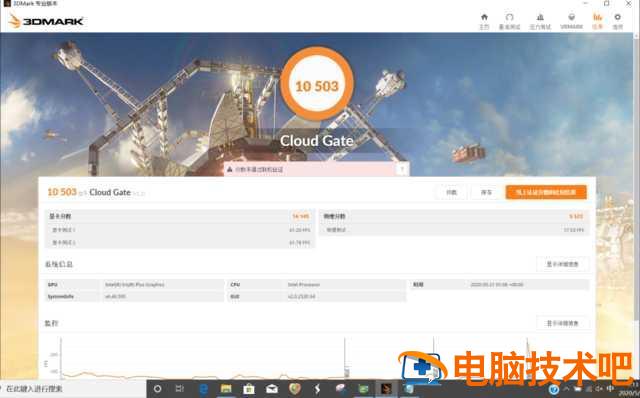Screen dimensions: 640x398
Task: Click the GPU info row
Action: pyautogui.click(x=134, y=285)
